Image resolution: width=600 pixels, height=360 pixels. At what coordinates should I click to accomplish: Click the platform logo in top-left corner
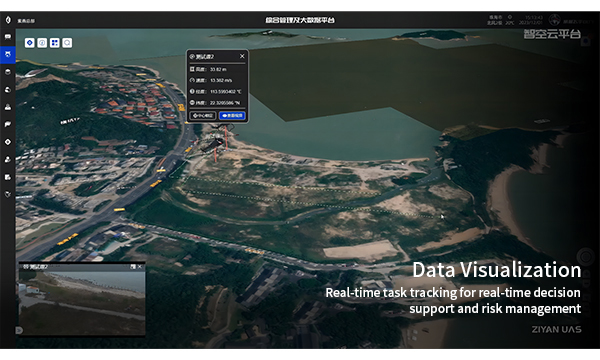[x=8, y=20]
